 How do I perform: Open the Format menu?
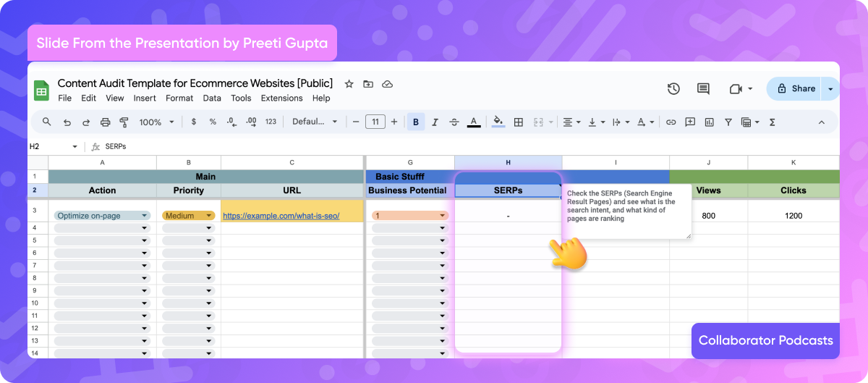point(179,98)
